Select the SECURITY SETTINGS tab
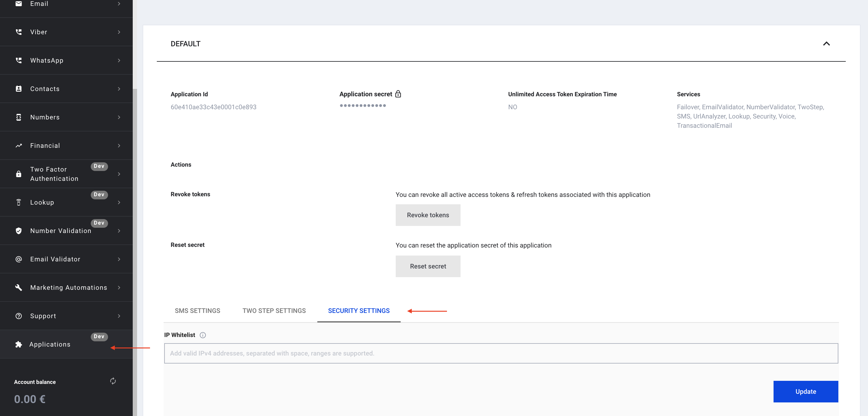Screen dimensions: 868x416 click(x=358, y=310)
